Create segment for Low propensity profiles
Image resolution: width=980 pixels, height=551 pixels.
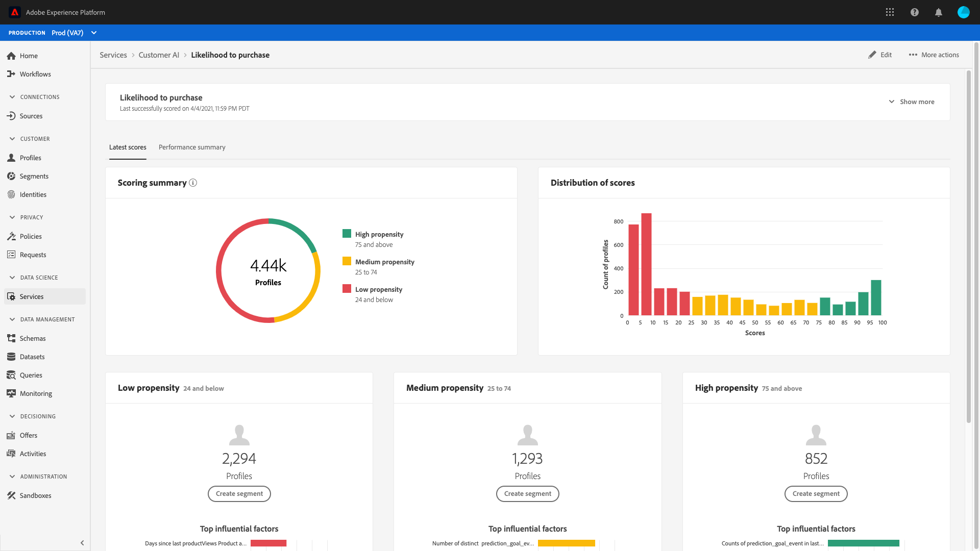tap(239, 493)
